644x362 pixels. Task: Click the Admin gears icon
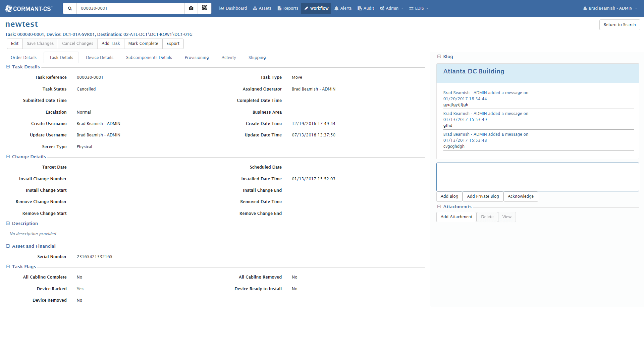382,8
